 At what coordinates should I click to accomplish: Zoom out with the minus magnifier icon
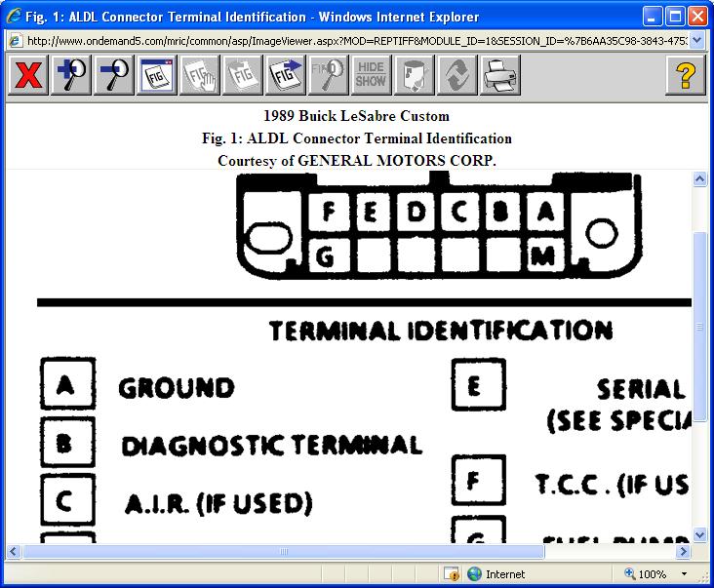pyautogui.click(x=114, y=75)
